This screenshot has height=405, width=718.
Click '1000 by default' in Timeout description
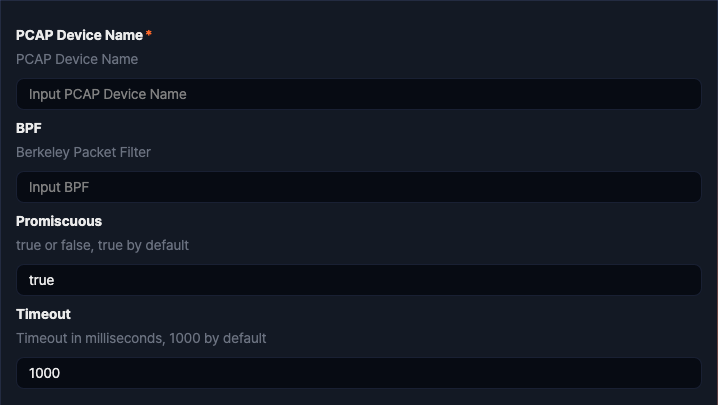pos(218,338)
